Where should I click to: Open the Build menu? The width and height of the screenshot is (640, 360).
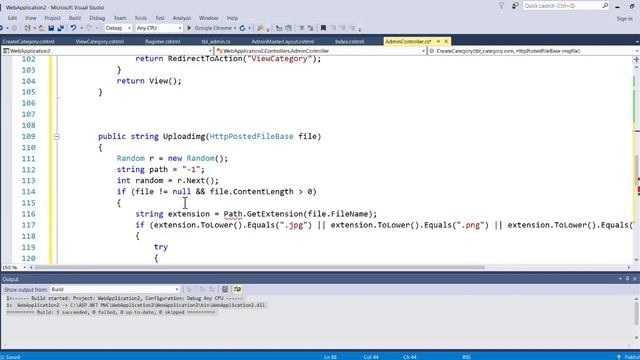75,18
